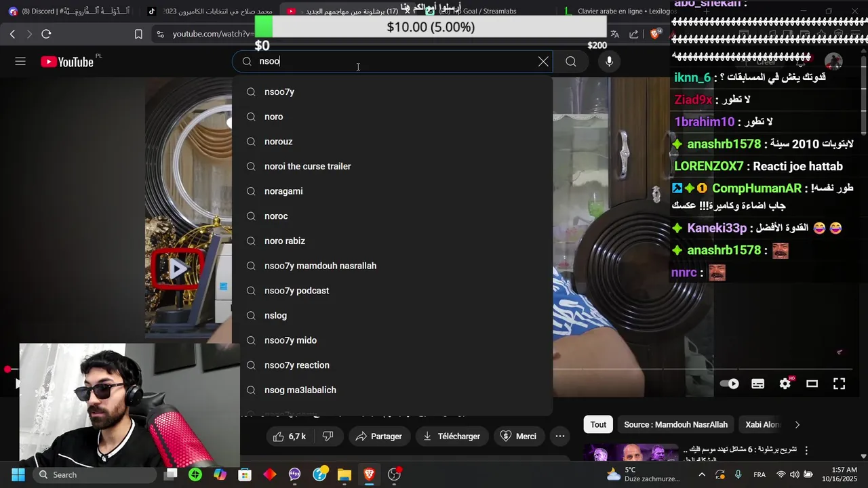The image size is (868, 488).
Task: Focus the YouTube search input field
Action: click(393, 62)
